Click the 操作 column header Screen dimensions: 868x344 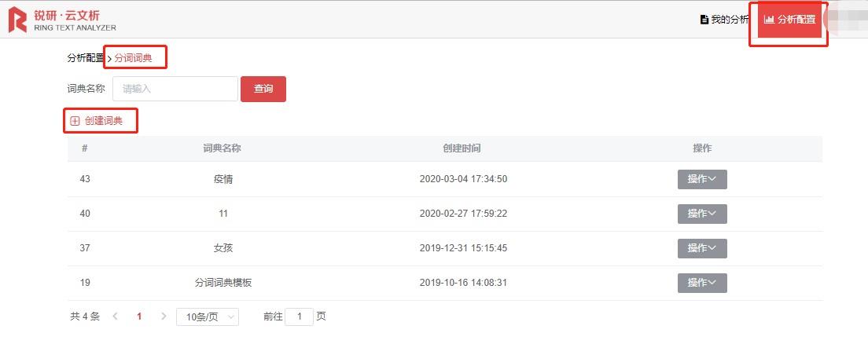tap(702, 148)
